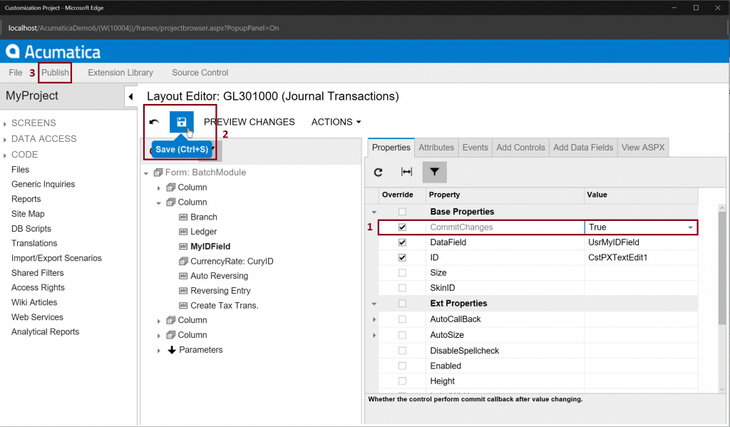Image resolution: width=730 pixels, height=427 pixels.
Task: Open Access Rights in sidebar
Action: (38, 288)
